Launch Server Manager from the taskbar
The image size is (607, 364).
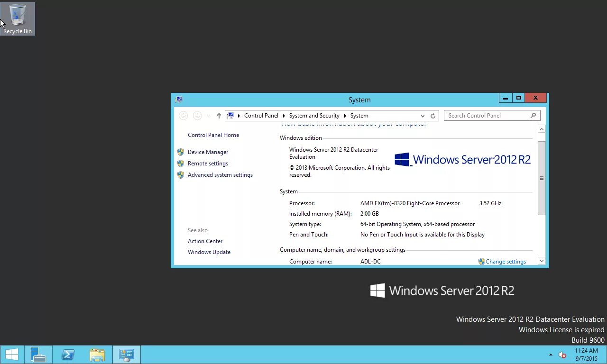tap(38, 355)
